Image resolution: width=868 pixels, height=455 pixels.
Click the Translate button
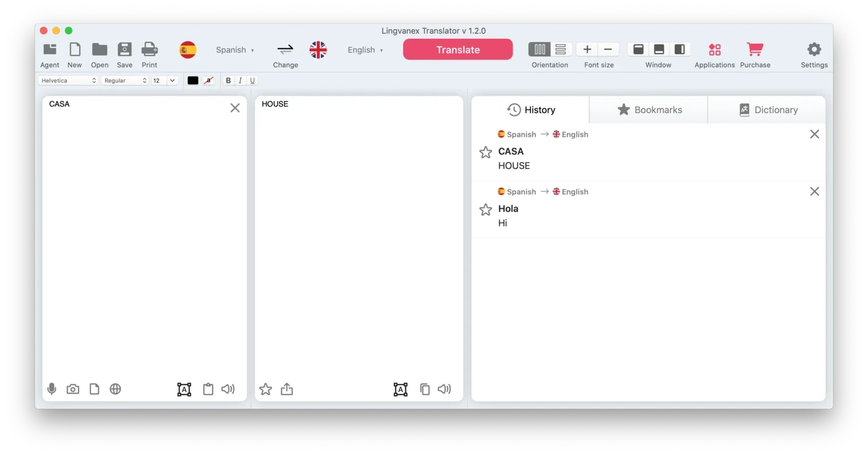tap(458, 49)
